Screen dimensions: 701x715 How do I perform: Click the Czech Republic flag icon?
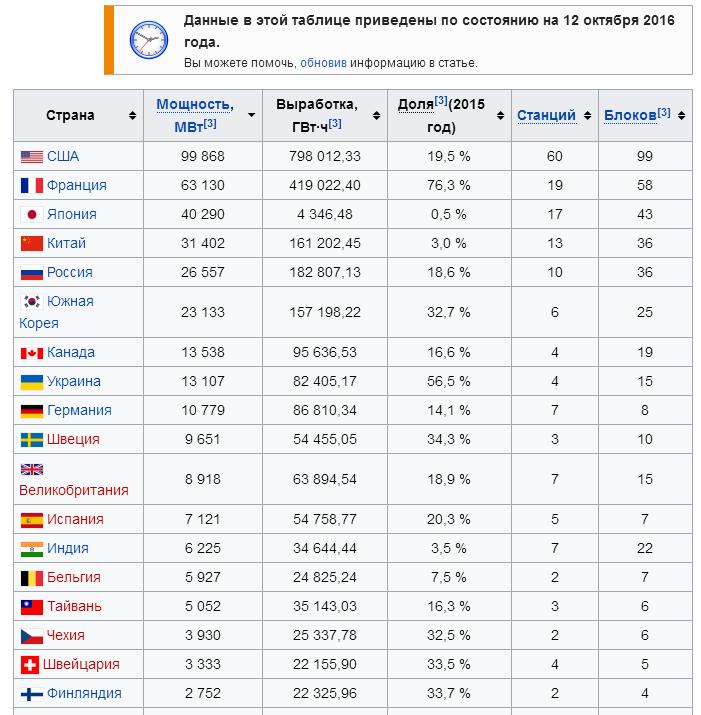(32, 636)
